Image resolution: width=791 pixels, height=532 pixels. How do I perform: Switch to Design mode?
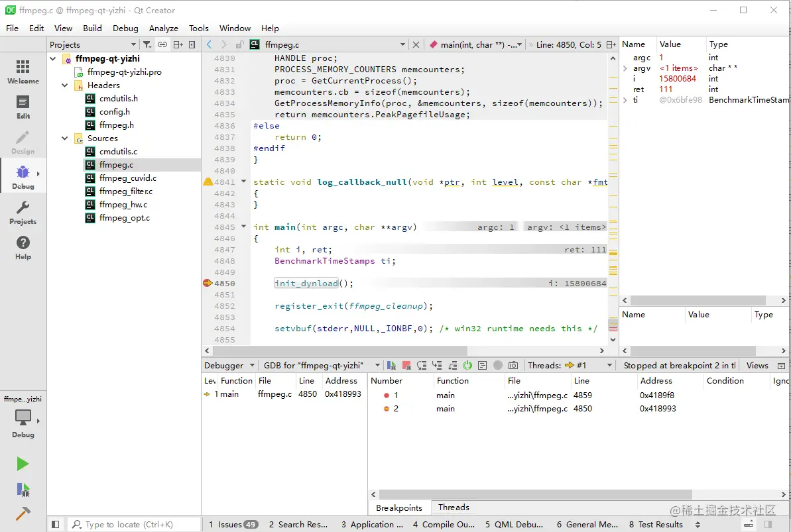tap(23, 142)
